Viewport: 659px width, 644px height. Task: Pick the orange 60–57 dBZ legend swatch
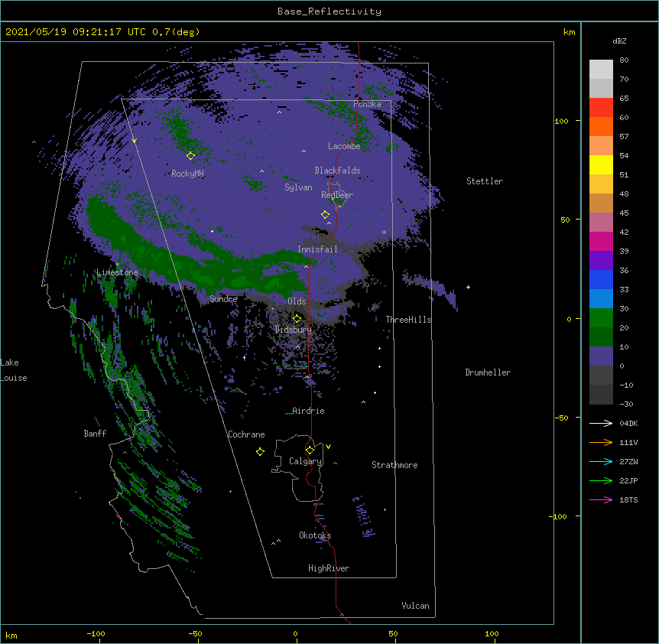coord(601,126)
